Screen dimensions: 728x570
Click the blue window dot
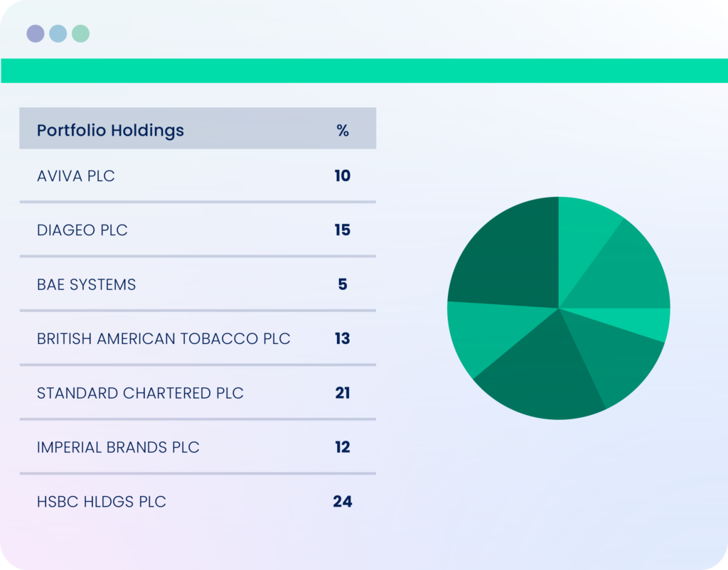[x=58, y=33]
